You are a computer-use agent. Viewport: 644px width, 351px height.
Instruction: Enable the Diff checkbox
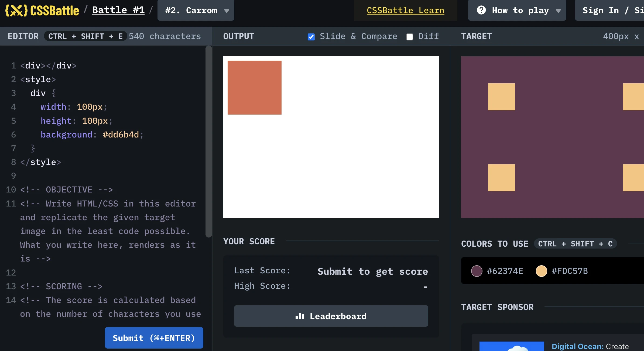409,37
